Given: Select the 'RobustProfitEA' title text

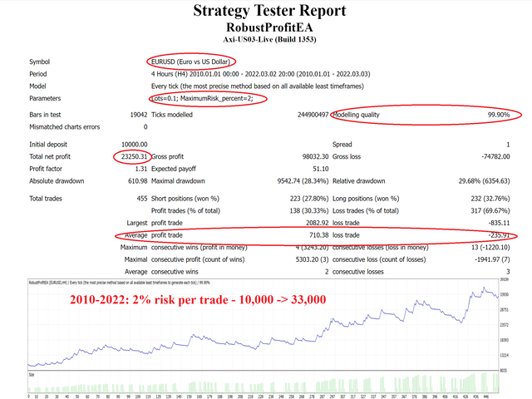Looking at the screenshot, I should coord(269,27).
